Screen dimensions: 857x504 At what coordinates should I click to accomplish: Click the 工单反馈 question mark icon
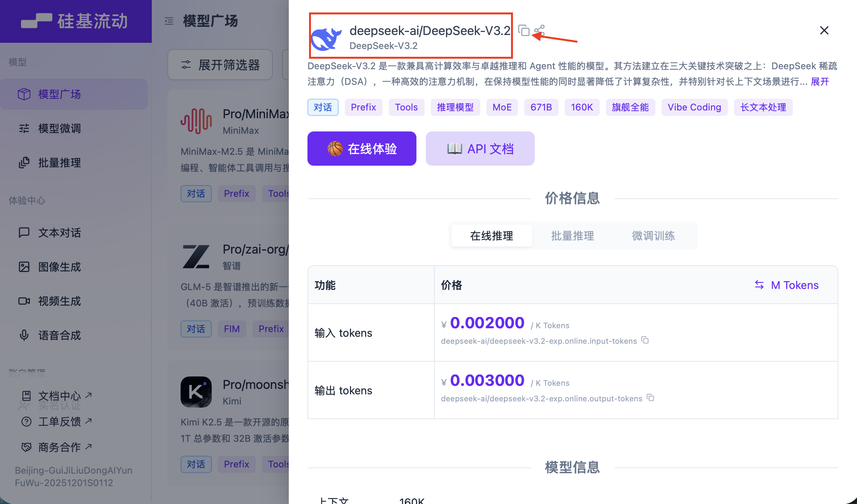[x=26, y=422]
